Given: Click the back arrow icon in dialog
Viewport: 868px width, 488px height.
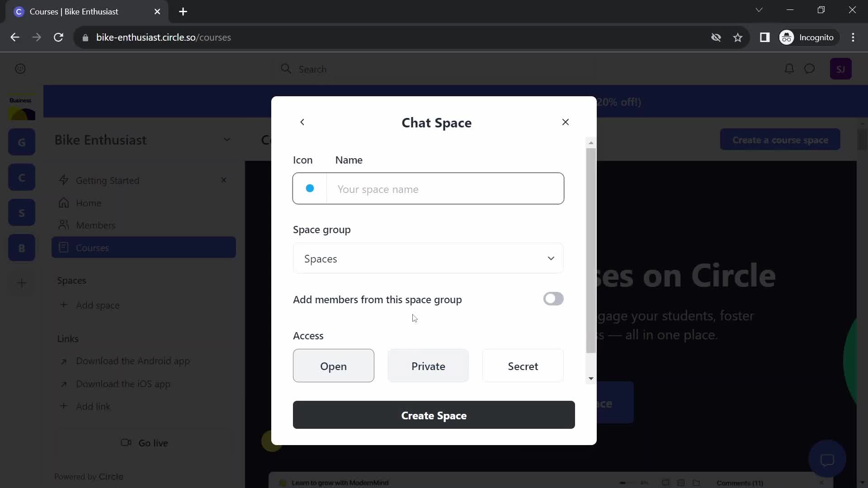Looking at the screenshot, I should click(x=302, y=122).
